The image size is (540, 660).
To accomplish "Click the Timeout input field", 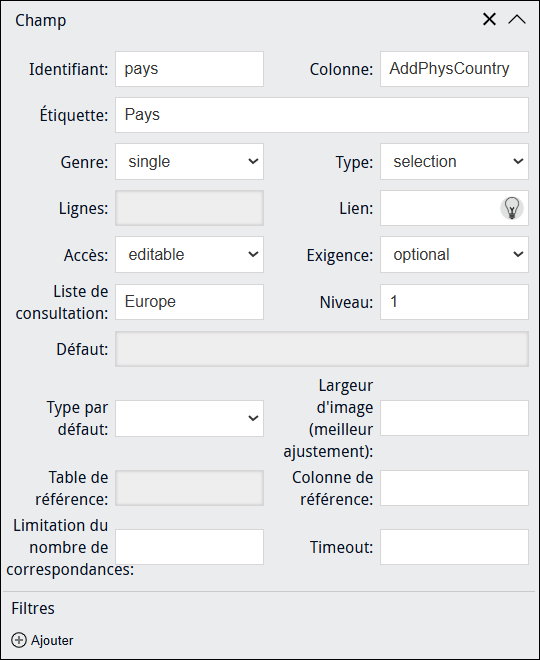I will tap(454, 547).
